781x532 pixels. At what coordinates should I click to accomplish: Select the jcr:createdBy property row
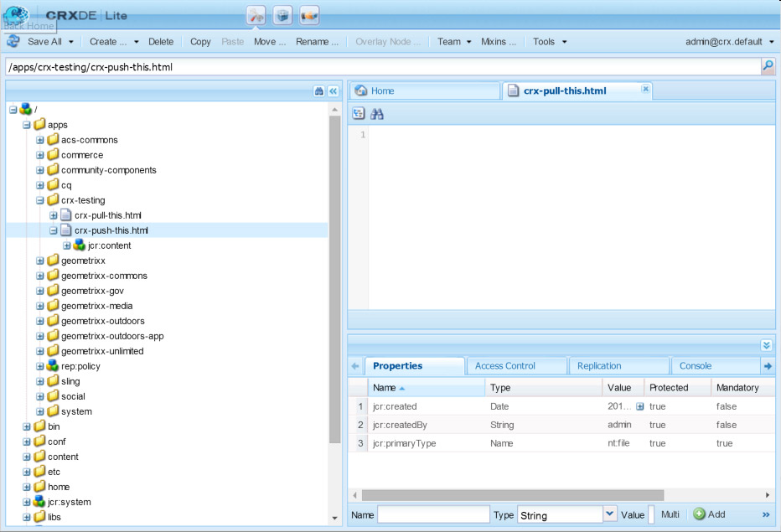pos(561,425)
